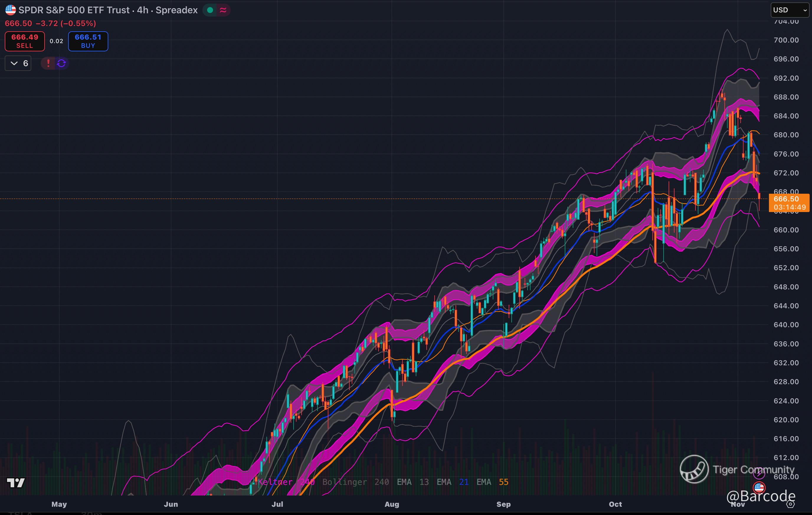Collapse the indicator legend showing 6
The image size is (812, 515).
tap(18, 63)
